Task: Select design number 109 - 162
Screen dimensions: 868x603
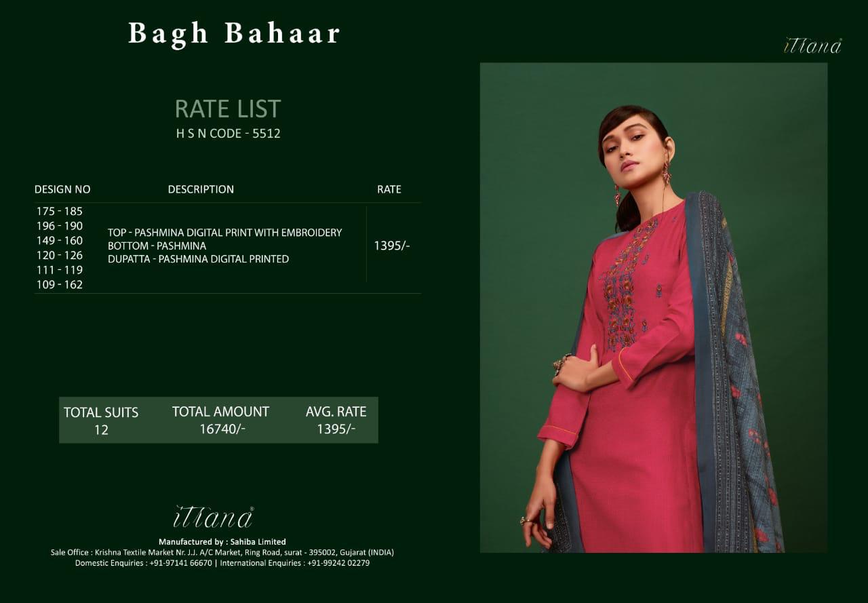Action: pyautogui.click(x=60, y=285)
